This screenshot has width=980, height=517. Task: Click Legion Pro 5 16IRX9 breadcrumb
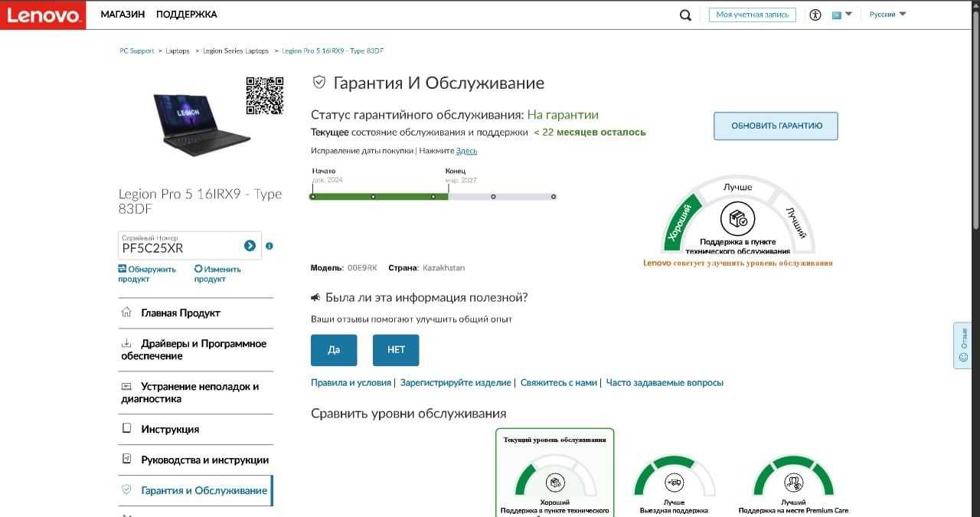(x=333, y=51)
